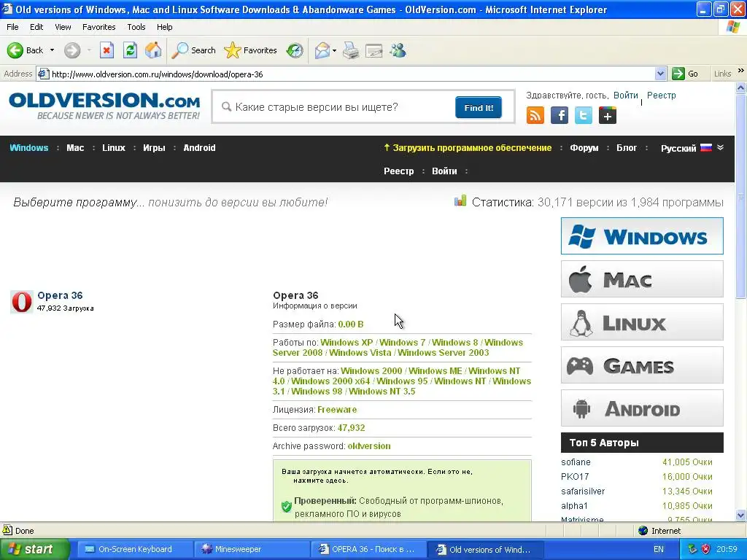Screen dimensions: 747x560
Task: Click the page scrollbar up arrow
Action: (x=741, y=88)
